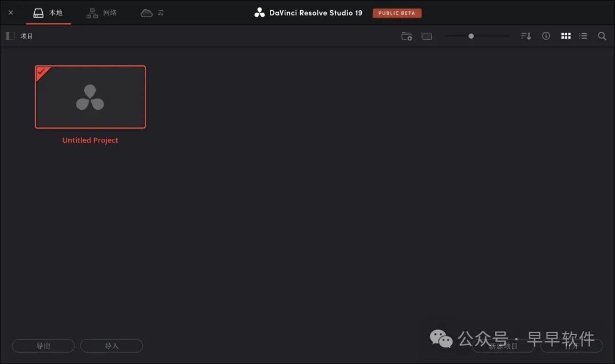Viewport: 615px width, 364px height.
Task: Toggle the project library sidebar panel
Action: coord(10,36)
